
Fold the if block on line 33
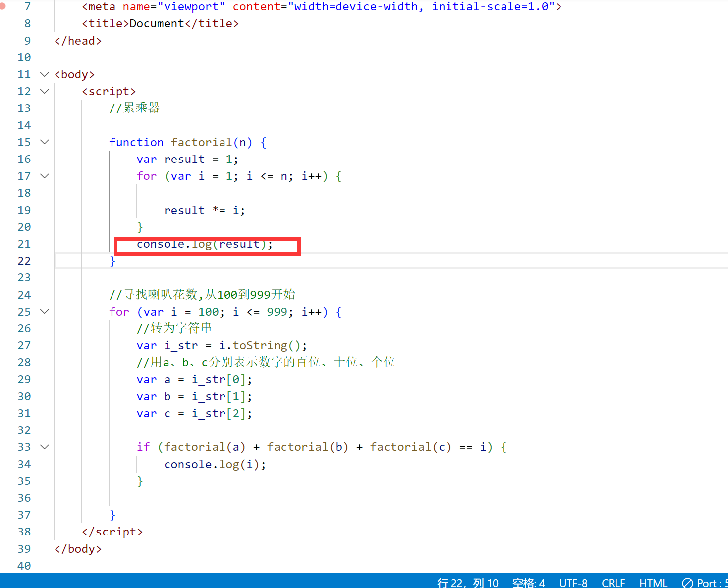pyautogui.click(x=45, y=447)
